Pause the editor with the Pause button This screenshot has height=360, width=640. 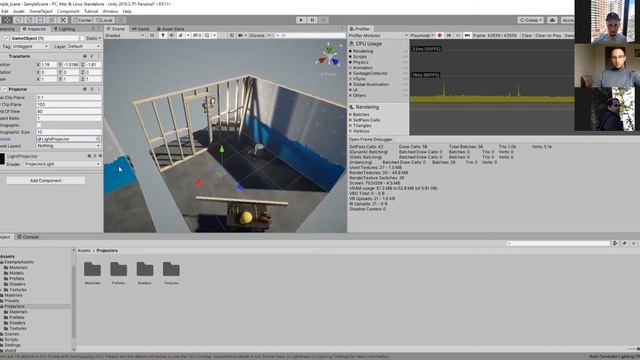tap(312, 20)
